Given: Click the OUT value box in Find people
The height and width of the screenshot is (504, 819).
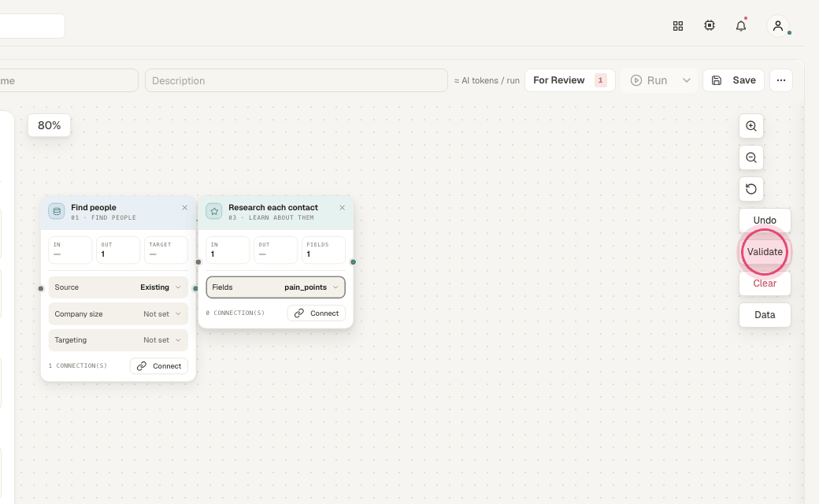Looking at the screenshot, I should coord(118,250).
